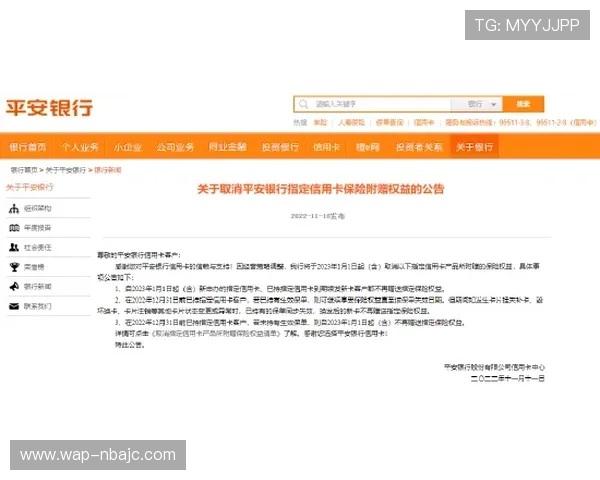Open 橙e网 navigation menu item
This screenshot has height=480, width=600.
[367, 147]
